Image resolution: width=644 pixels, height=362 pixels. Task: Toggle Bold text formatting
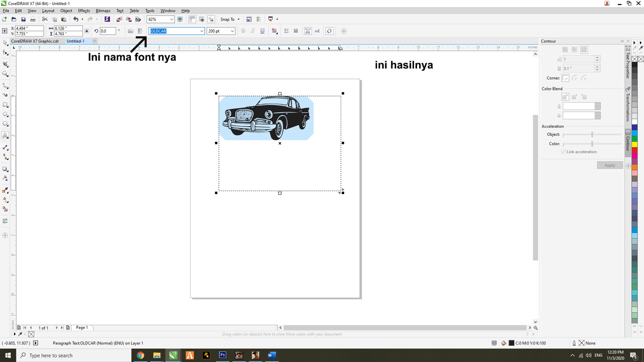pos(244,31)
